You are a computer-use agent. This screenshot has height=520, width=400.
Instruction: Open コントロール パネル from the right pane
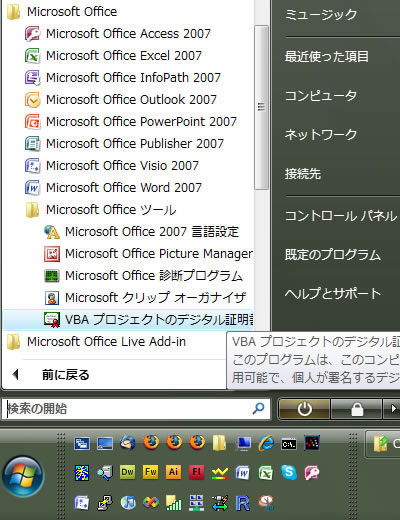341,216
